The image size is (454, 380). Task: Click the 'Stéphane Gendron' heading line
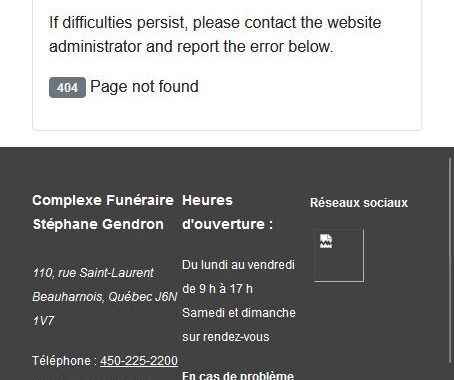pyautogui.click(x=98, y=224)
